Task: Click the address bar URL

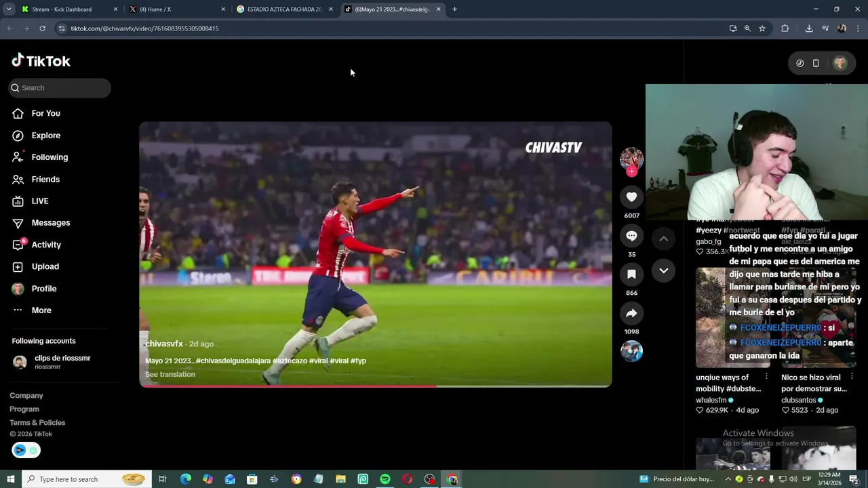Action: click(x=144, y=28)
